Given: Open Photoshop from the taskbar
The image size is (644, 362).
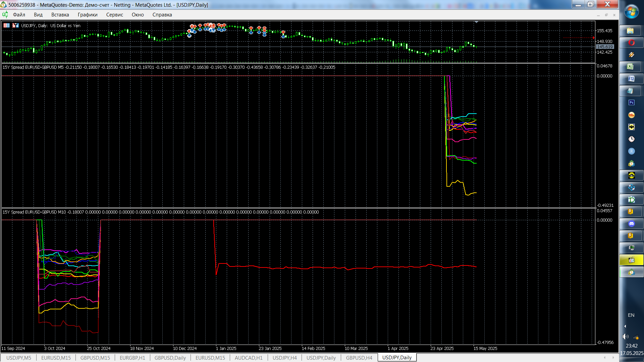Looking at the screenshot, I should point(631,103).
